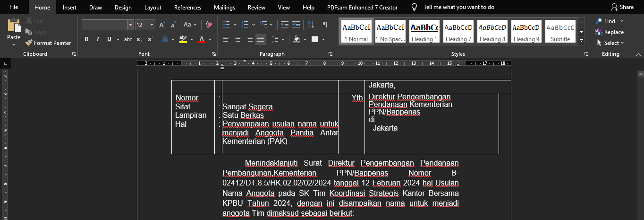Image resolution: width=644 pixels, height=220 pixels.
Task: Open the PDFsam Enhanced 7 Creator tab
Action: point(362,7)
